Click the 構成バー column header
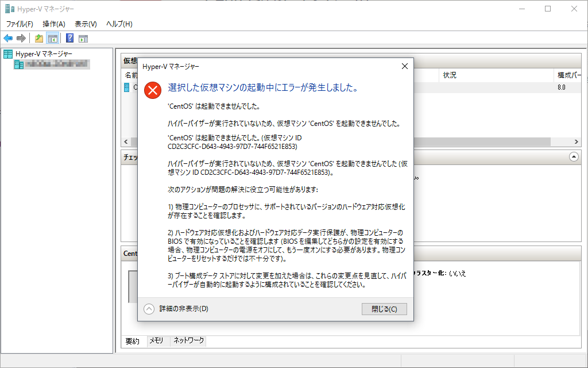The image size is (588, 368). point(568,75)
